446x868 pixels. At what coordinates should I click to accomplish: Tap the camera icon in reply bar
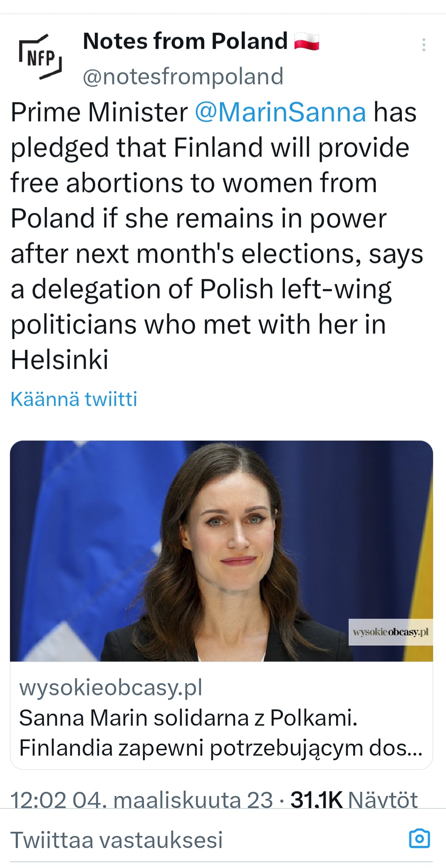click(x=419, y=838)
